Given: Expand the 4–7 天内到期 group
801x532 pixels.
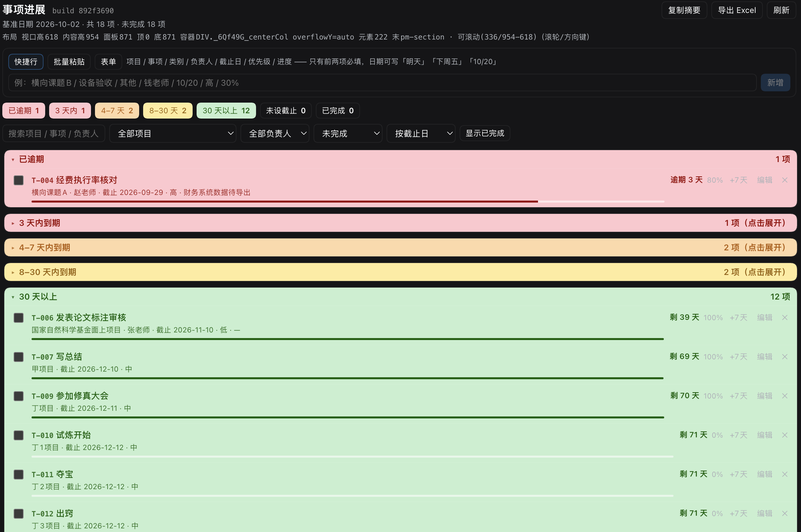Looking at the screenshot, I should pyautogui.click(x=400, y=247).
